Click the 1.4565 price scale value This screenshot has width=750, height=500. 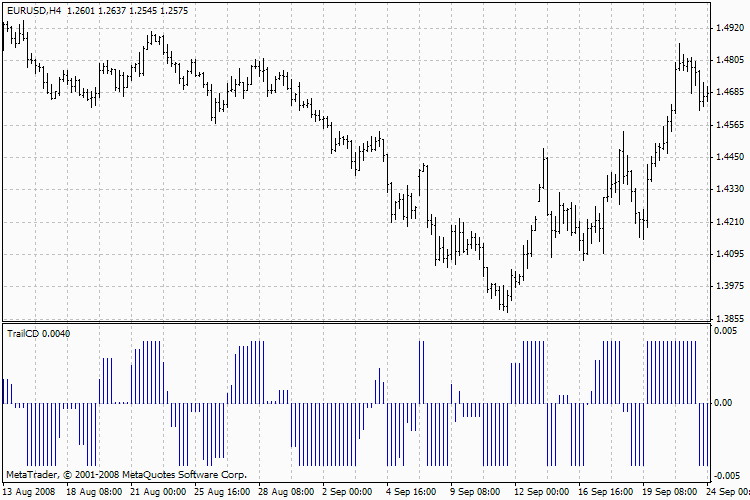pos(731,125)
